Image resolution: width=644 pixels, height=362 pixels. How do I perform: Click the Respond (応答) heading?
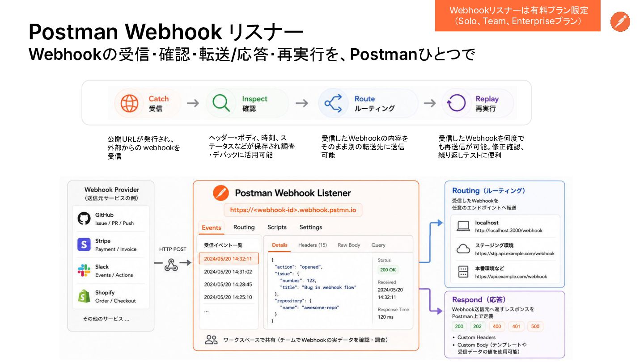(x=479, y=300)
